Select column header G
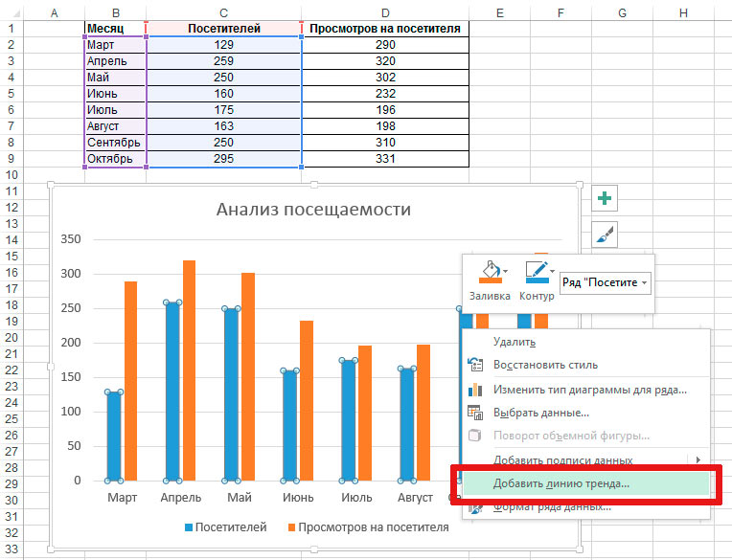 (622, 13)
